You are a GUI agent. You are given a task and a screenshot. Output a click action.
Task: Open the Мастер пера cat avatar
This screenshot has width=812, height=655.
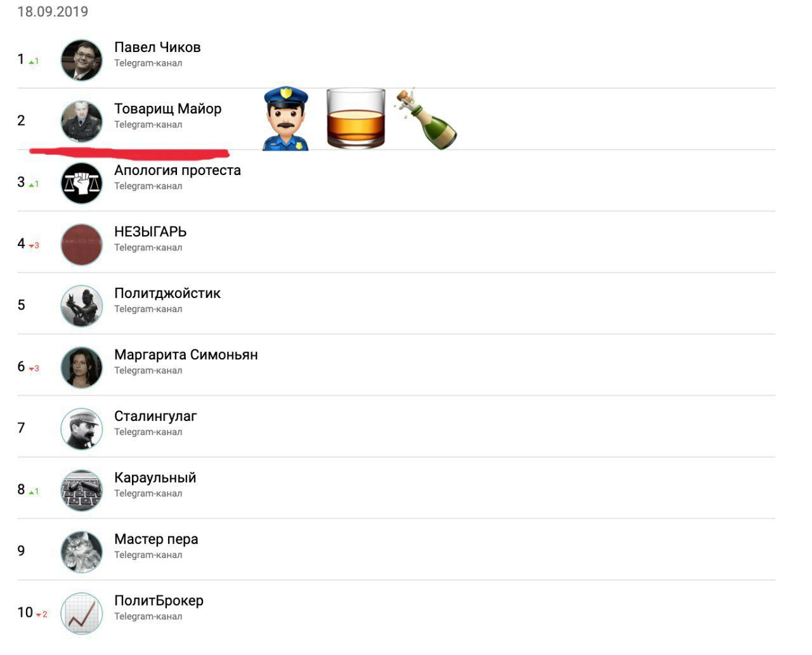(81, 552)
